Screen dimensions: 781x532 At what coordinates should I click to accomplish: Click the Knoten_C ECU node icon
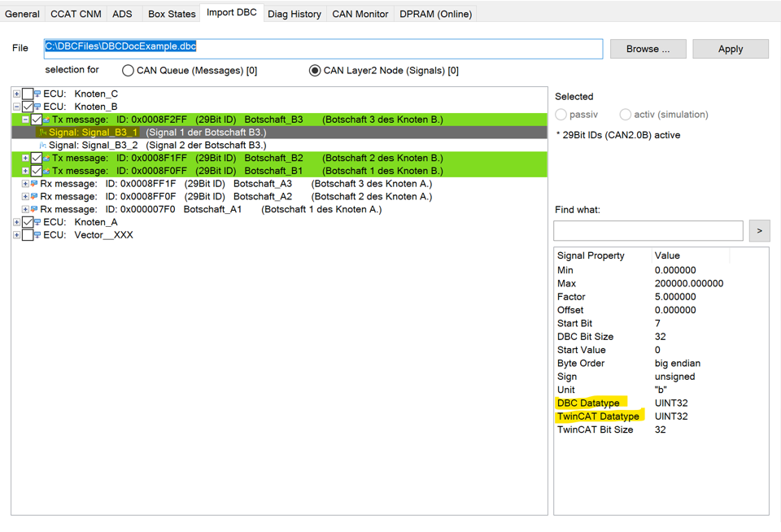pyautogui.click(x=37, y=94)
